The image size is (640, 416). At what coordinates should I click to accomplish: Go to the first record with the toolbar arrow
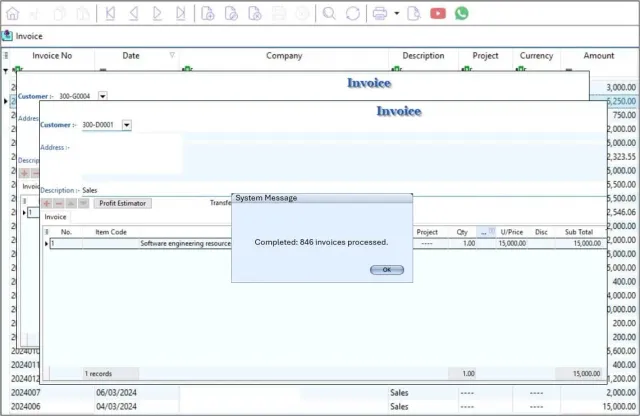tap(110, 13)
